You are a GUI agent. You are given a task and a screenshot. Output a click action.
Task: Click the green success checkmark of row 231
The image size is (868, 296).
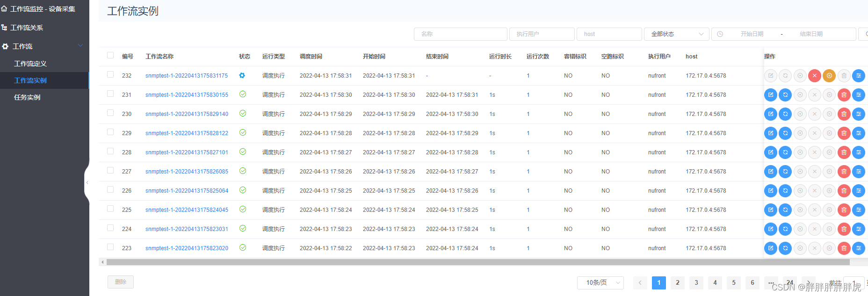(243, 94)
